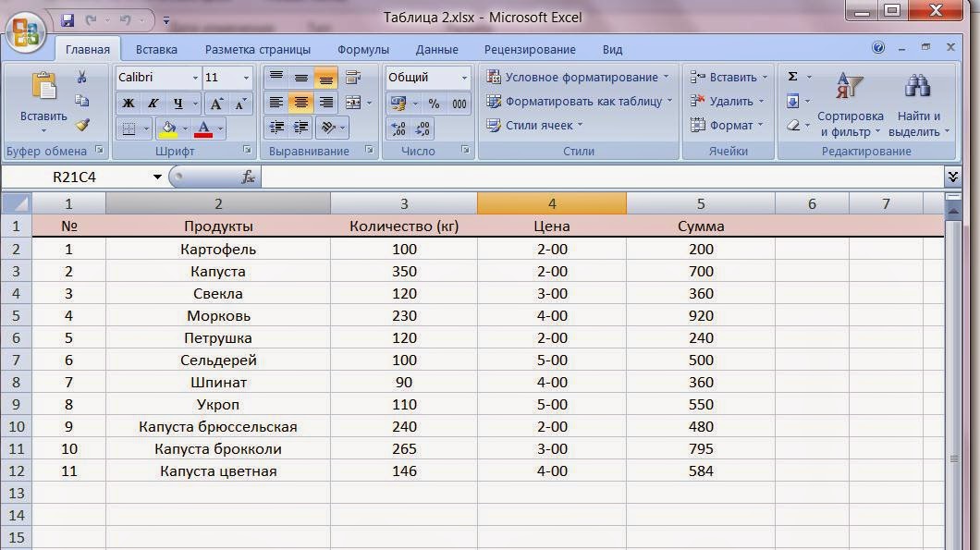Click the percent style button
The width and height of the screenshot is (980, 550).
(434, 104)
